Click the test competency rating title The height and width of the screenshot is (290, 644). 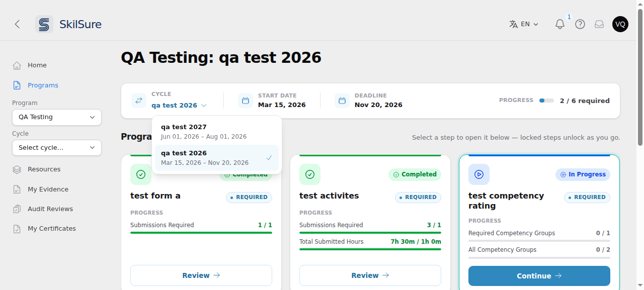pos(506,201)
